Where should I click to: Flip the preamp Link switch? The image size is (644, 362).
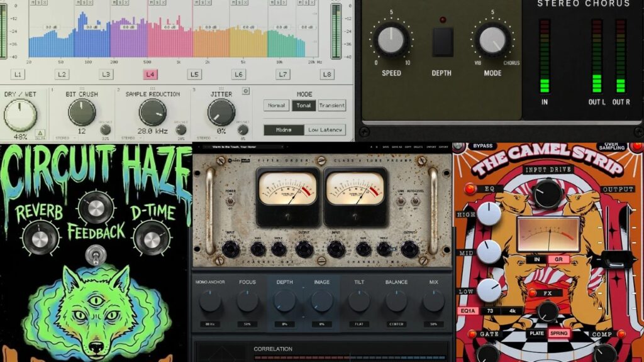401,201
